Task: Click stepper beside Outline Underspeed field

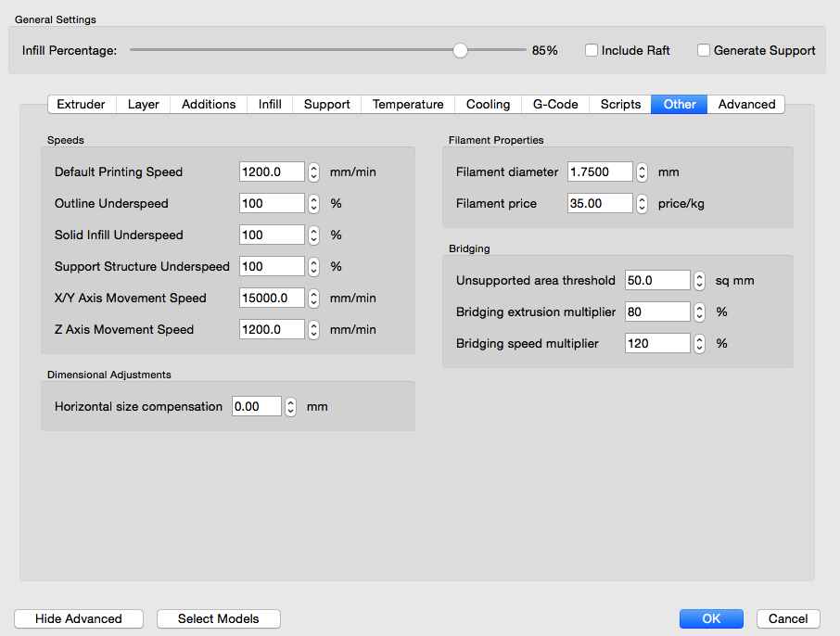Action: pos(313,204)
